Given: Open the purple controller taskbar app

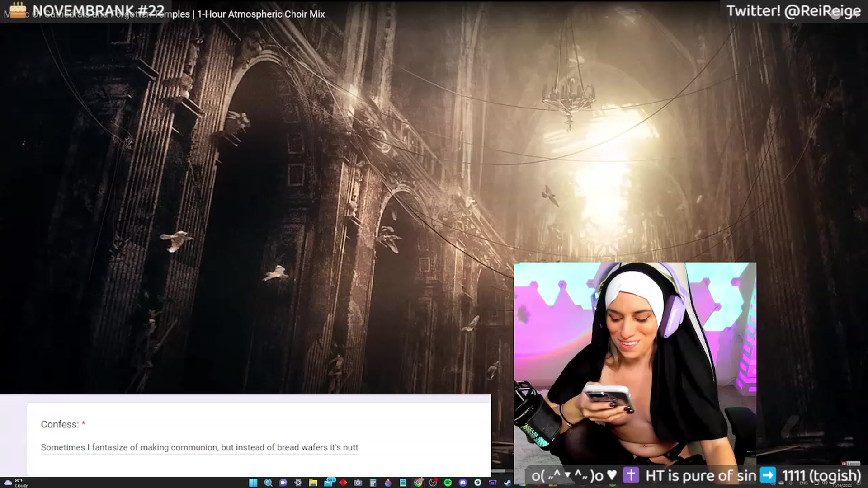Looking at the screenshot, I should [x=493, y=483].
